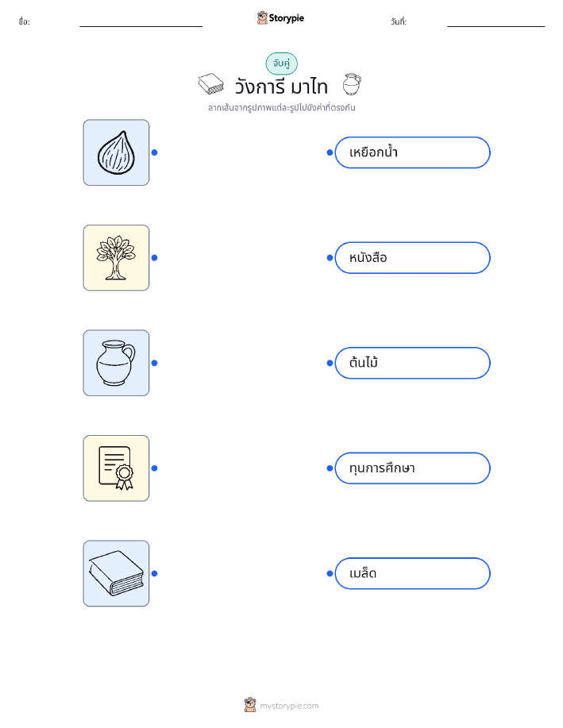Select the certificate picture card
Image resolution: width=563 pixels, height=728 pixels.
pyautogui.click(x=116, y=468)
